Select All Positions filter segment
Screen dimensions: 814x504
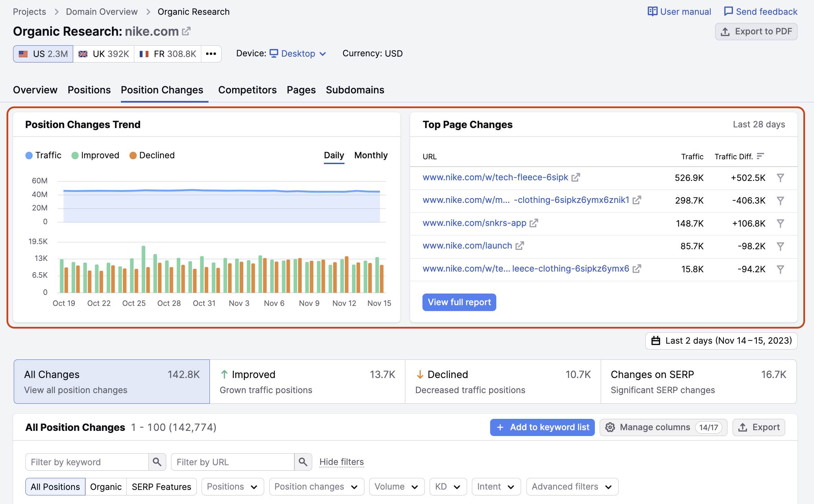pyautogui.click(x=55, y=486)
